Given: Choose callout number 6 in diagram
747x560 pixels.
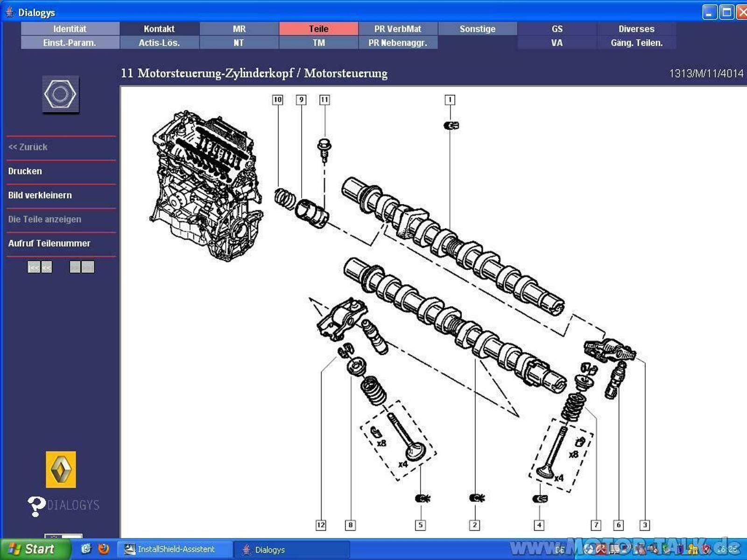Looking at the screenshot, I should click(619, 525).
